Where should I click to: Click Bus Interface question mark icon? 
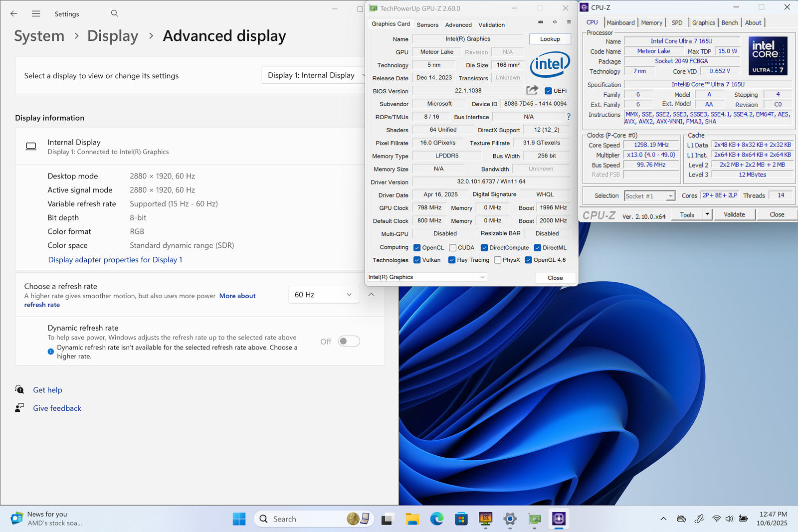(569, 117)
